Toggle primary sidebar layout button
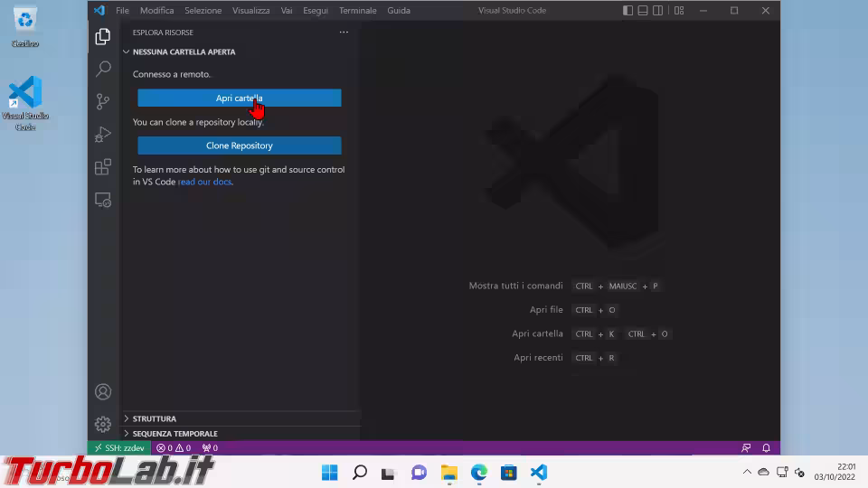 pos(628,11)
